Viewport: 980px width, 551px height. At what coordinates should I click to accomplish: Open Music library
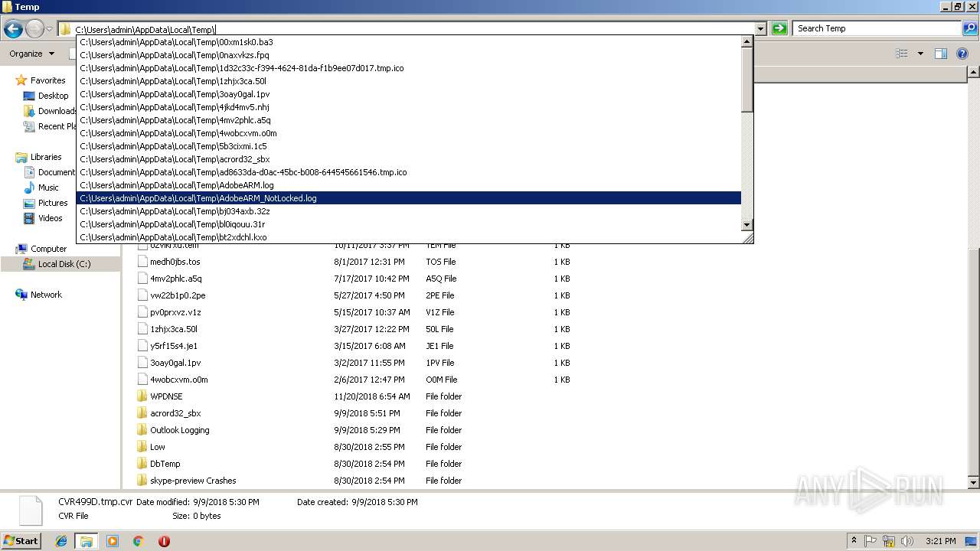pyautogui.click(x=48, y=187)
